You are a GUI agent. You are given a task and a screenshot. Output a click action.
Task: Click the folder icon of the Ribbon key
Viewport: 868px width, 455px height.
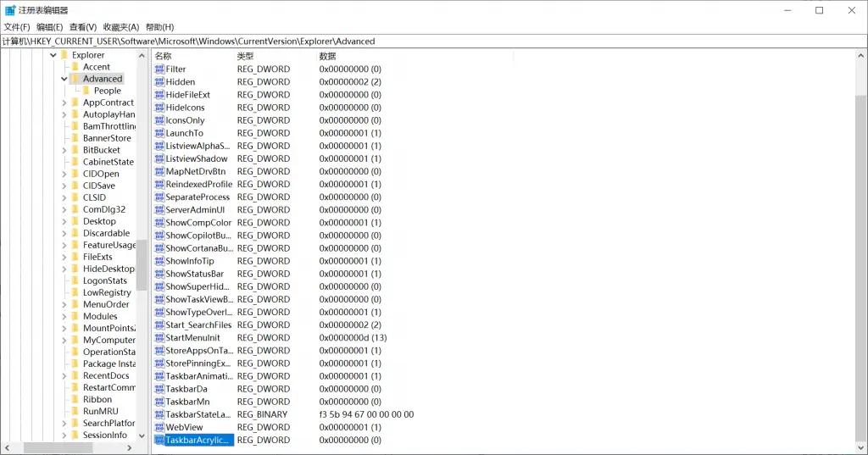[x=75, y=399]
